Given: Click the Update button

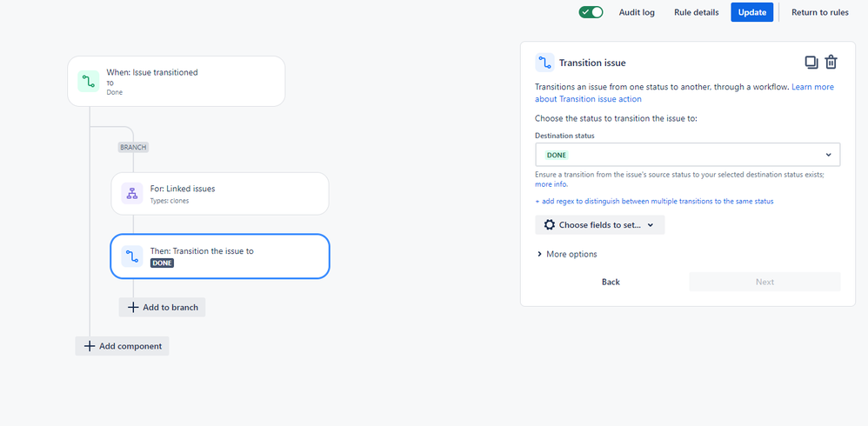Looking at the screenshot, I should pos(751,12).
